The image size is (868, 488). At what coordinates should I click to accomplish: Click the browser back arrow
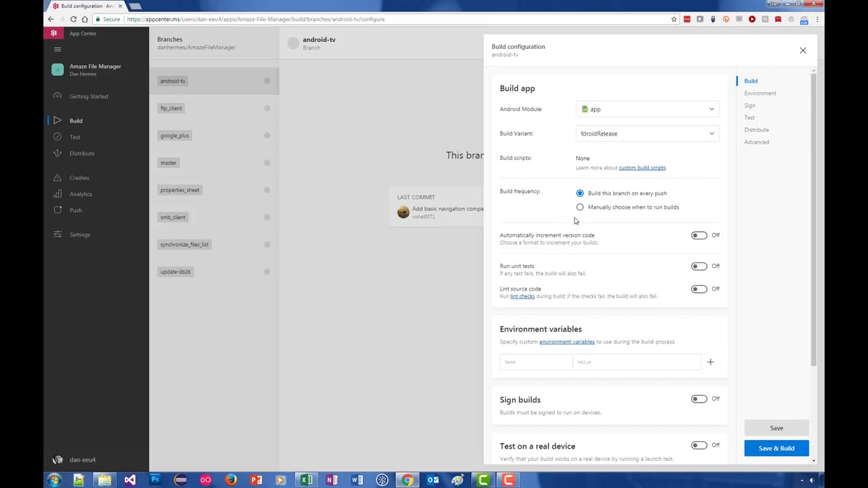click(51, 19)
